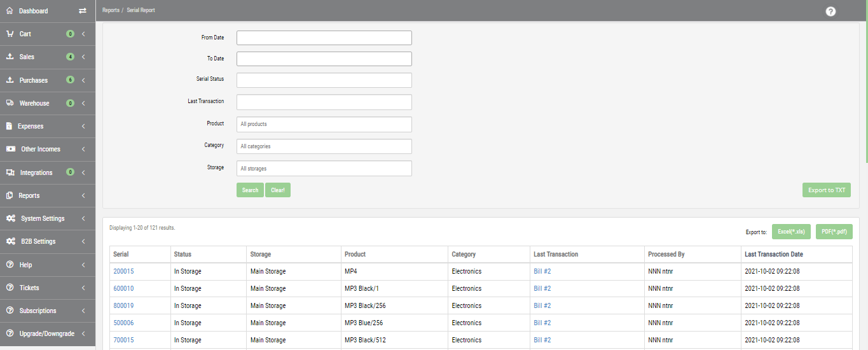Open help via the top-right question mark icon
The height and width of the screenshot is (350, 868).
(830, 11)
